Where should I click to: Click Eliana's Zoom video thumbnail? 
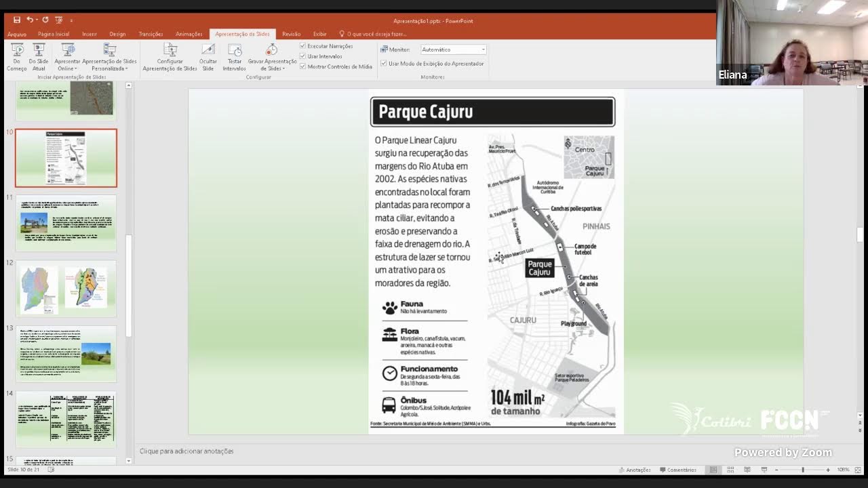(792, 43)
